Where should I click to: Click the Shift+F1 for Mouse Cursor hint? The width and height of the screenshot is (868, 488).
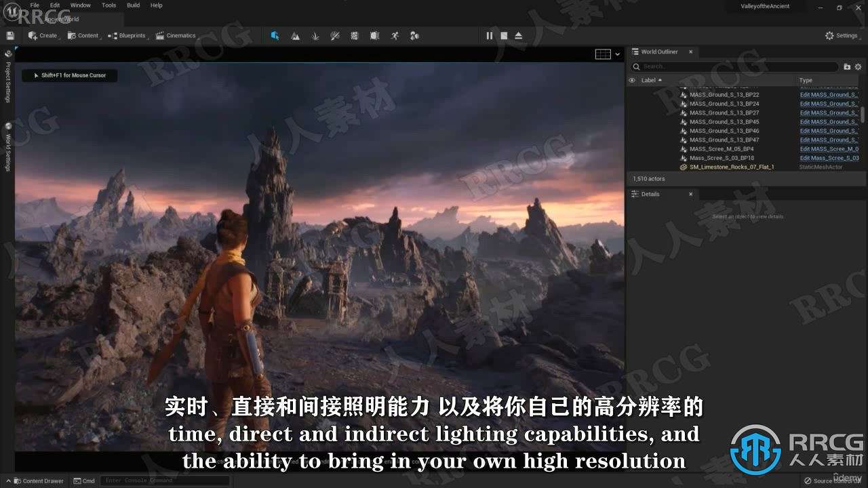[69, 75]
